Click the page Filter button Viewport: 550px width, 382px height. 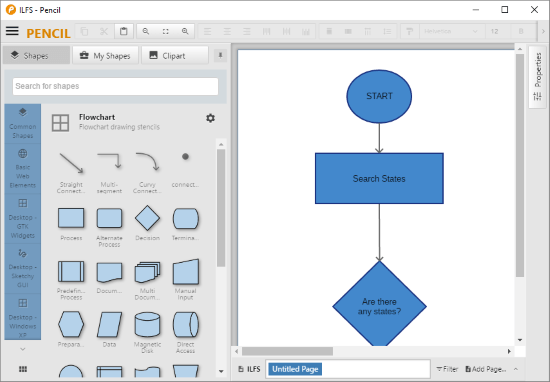(447, 369)
